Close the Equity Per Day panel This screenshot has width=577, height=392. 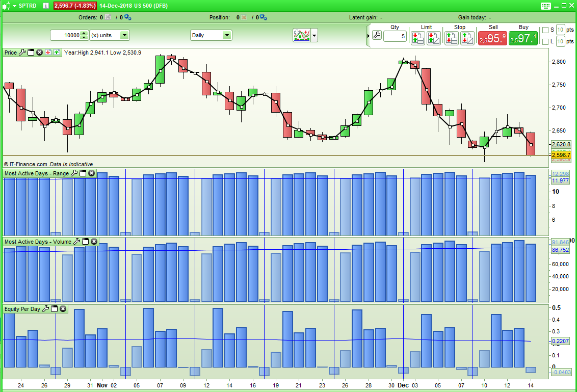[63, 309]
